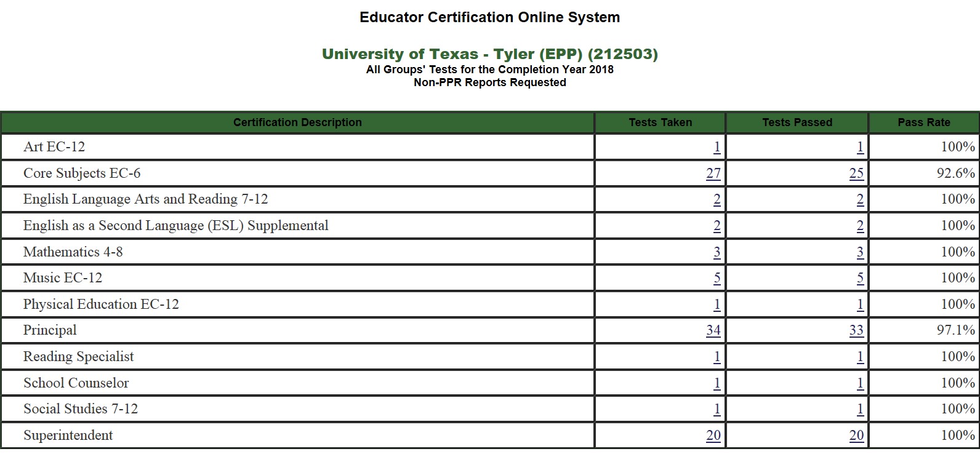Click the Tests Taken column header

(661, 122)
